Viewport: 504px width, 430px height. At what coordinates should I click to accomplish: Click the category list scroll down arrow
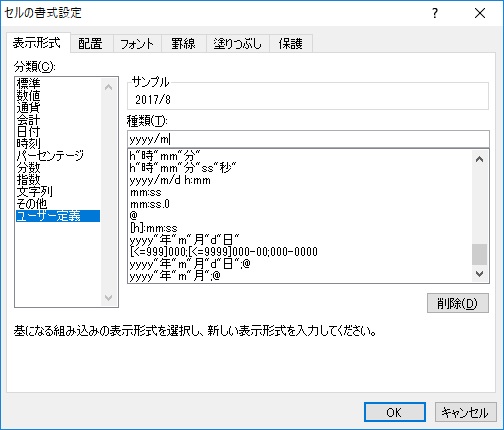coord(108,297)
